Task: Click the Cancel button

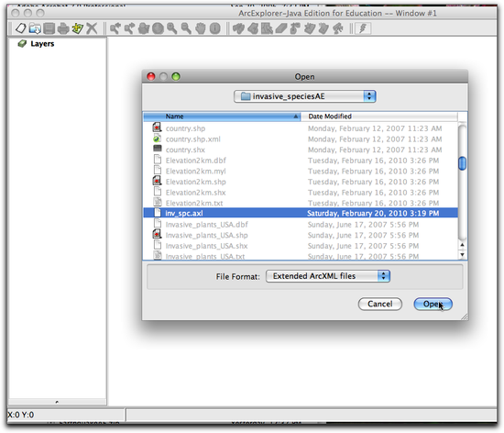Action: 380,304
